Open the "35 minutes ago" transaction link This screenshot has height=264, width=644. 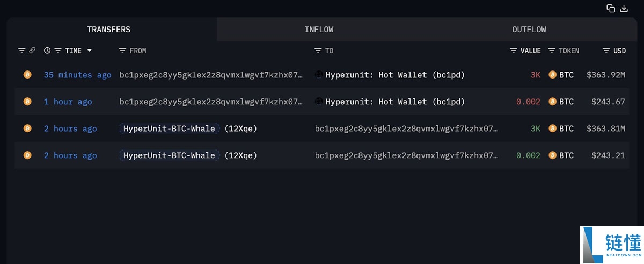tap(77, 75)
